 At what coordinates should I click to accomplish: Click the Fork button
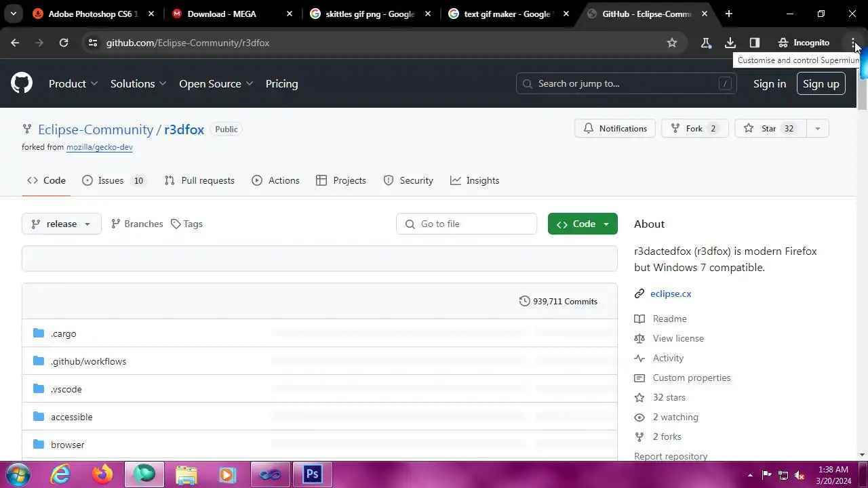click(x=695, y=128)
